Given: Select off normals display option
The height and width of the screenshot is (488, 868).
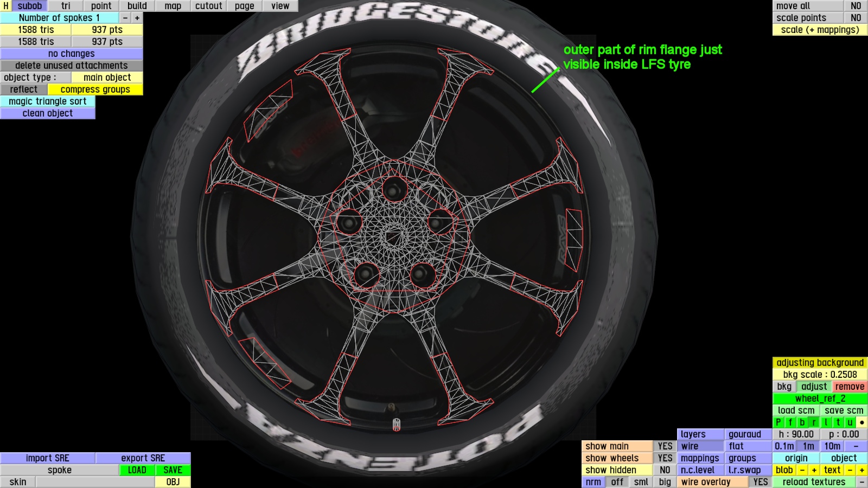Looking at the screenshot, I should (x=617, y=482).
